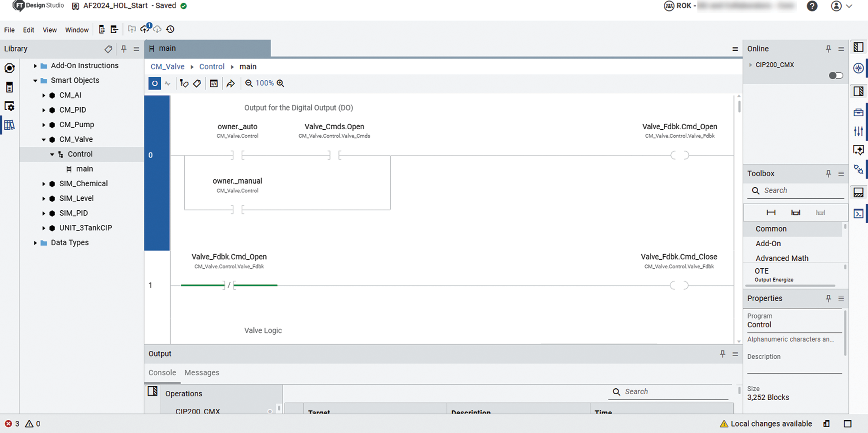This screenshot has height=433, width=868.
Task: Open the terminal console icon in right sidebar
Action: 858,214
